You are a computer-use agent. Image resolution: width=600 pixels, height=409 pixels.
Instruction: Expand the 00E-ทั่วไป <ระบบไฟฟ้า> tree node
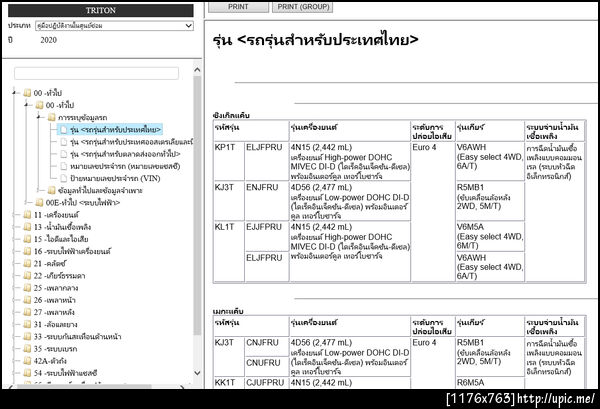point(26,203)
